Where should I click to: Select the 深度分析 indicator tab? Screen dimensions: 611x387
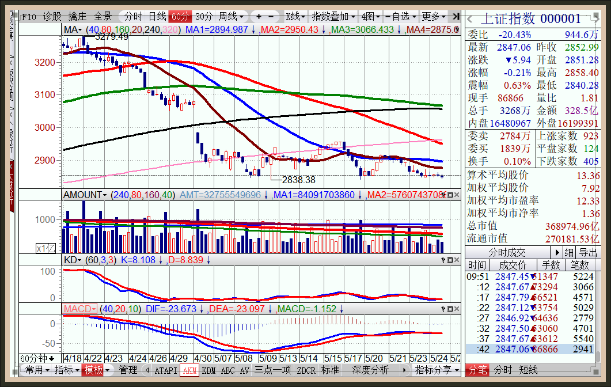(x=370, y=370)
